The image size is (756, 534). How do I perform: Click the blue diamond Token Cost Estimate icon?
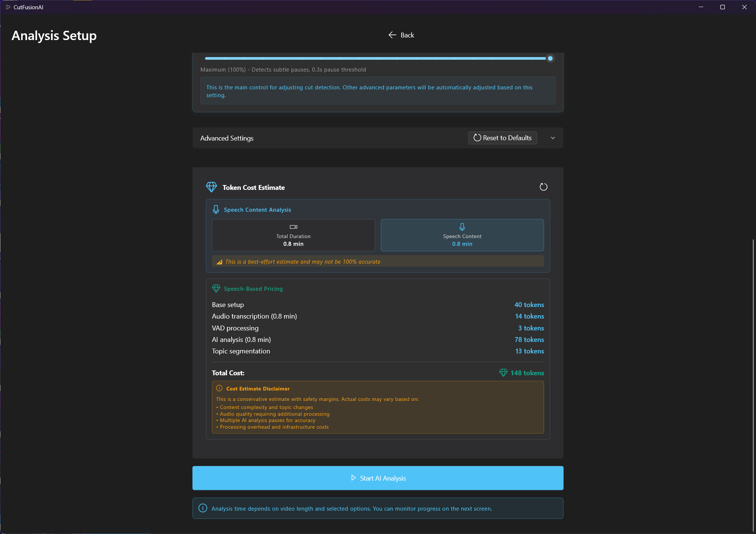211,187
